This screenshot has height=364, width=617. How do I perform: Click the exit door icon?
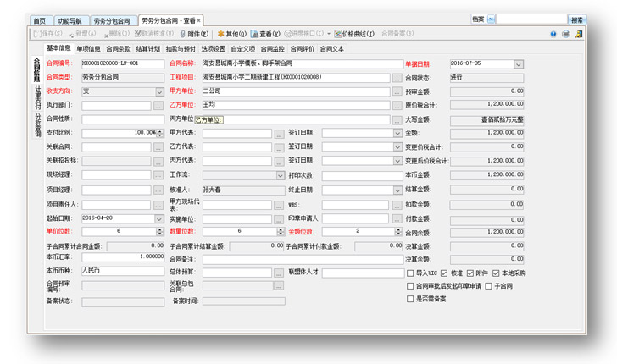[578, 34]
